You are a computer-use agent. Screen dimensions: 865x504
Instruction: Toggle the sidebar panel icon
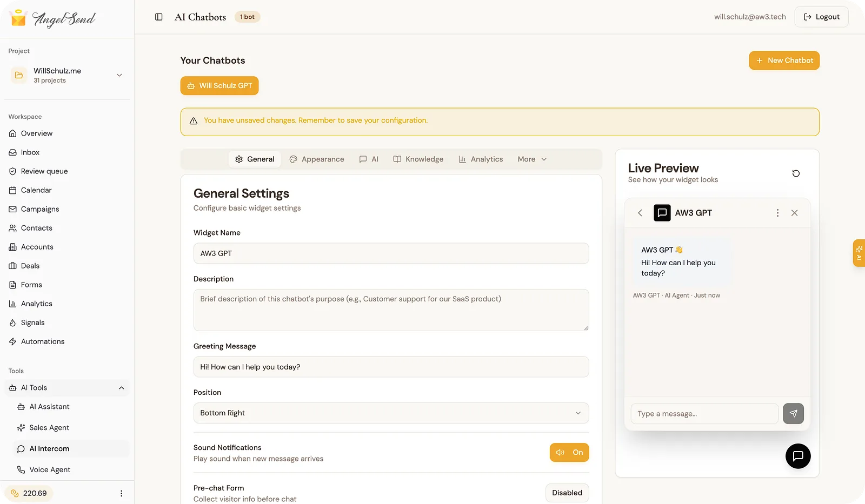click(159, 17)
